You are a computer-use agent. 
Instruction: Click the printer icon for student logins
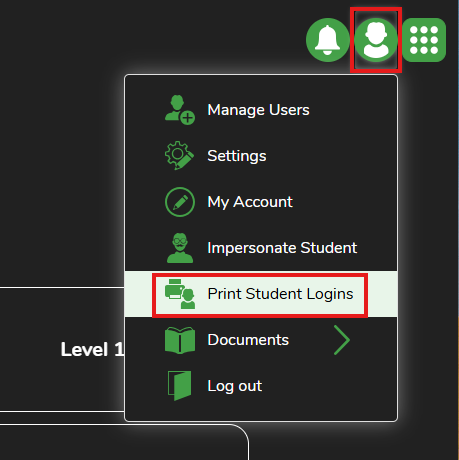point(180,294)
